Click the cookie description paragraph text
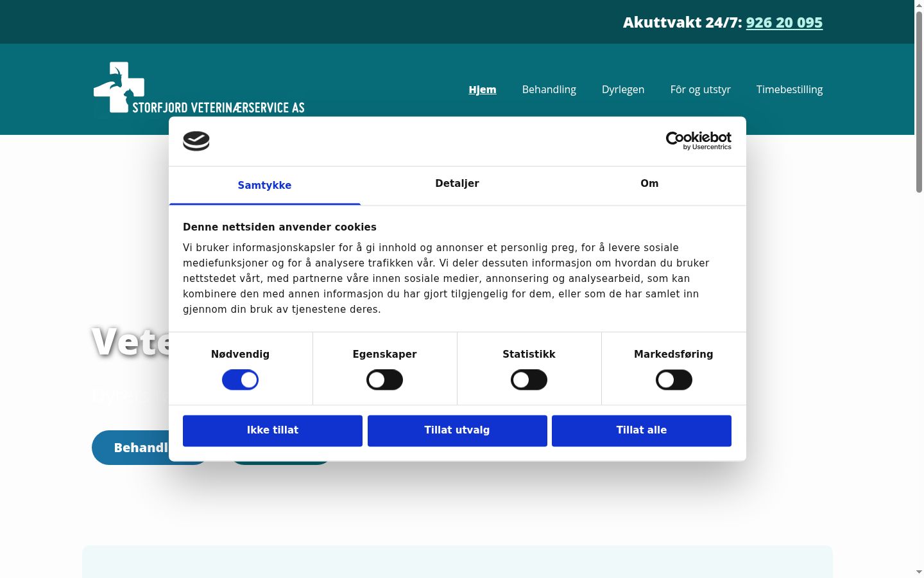Viewport: 924px width, 578px height. 446,278
